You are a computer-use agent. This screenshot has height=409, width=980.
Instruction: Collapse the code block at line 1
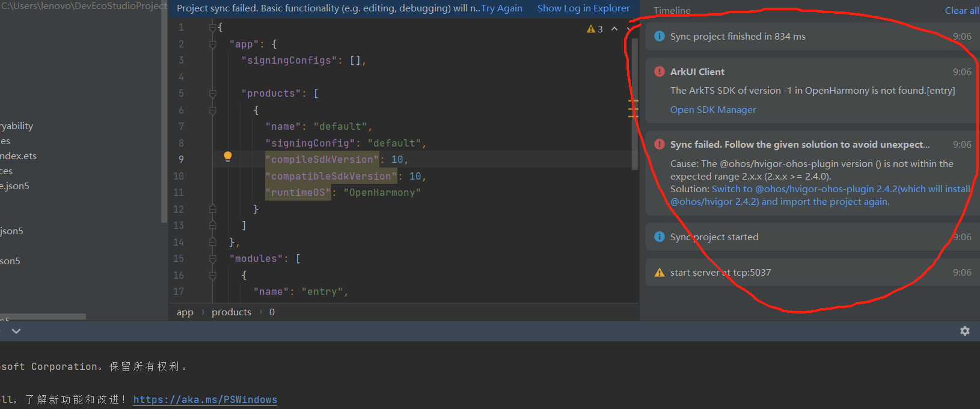pyautogui.click(x=212, y=28)
